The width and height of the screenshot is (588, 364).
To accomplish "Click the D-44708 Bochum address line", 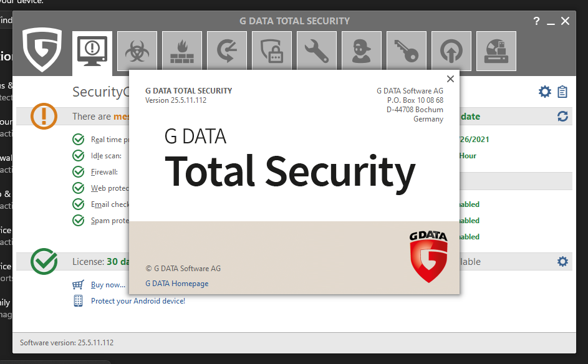I will [x=415, y=110].
